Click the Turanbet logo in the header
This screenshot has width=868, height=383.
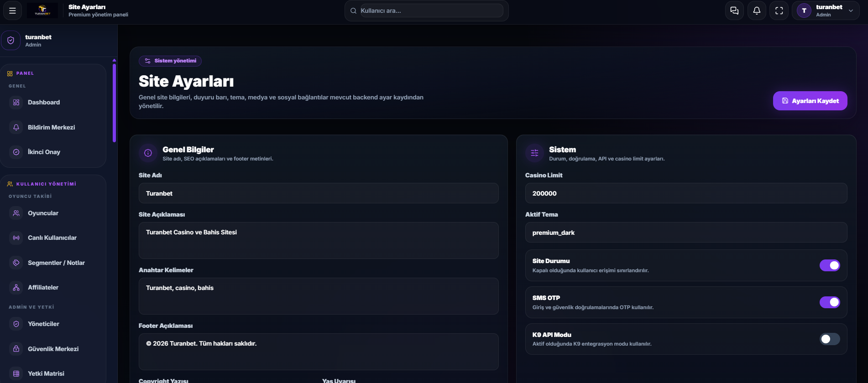(42, 10)
